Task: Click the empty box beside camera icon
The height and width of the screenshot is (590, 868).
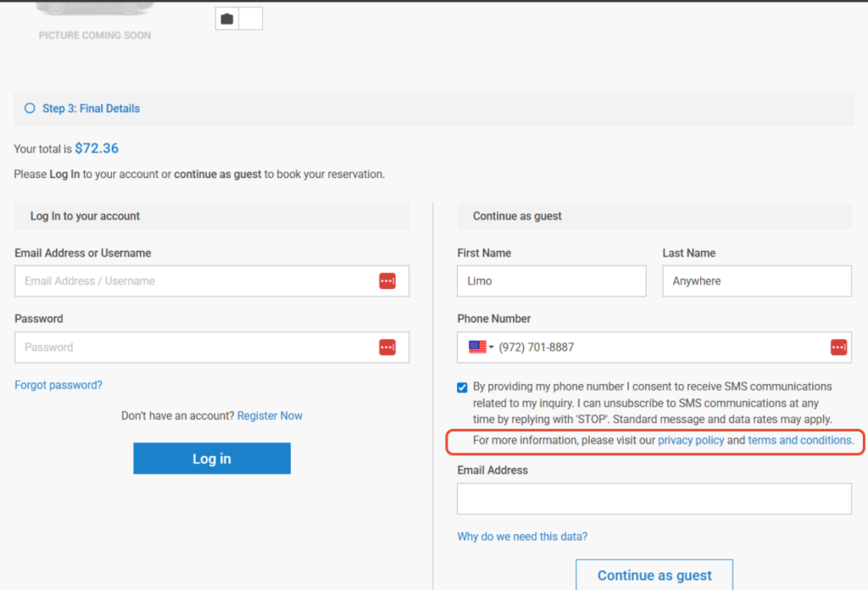Action: tap(251, 19)
